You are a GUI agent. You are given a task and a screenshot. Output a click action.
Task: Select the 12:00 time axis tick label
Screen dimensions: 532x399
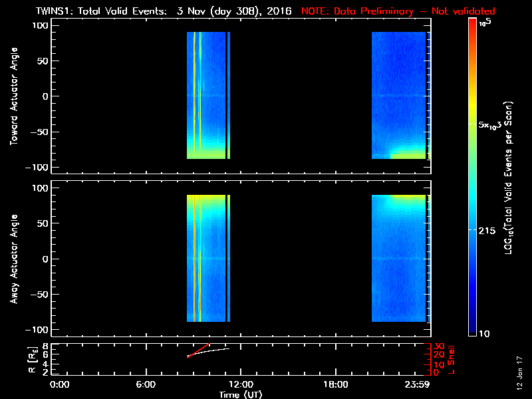click(x=241, y=385)
